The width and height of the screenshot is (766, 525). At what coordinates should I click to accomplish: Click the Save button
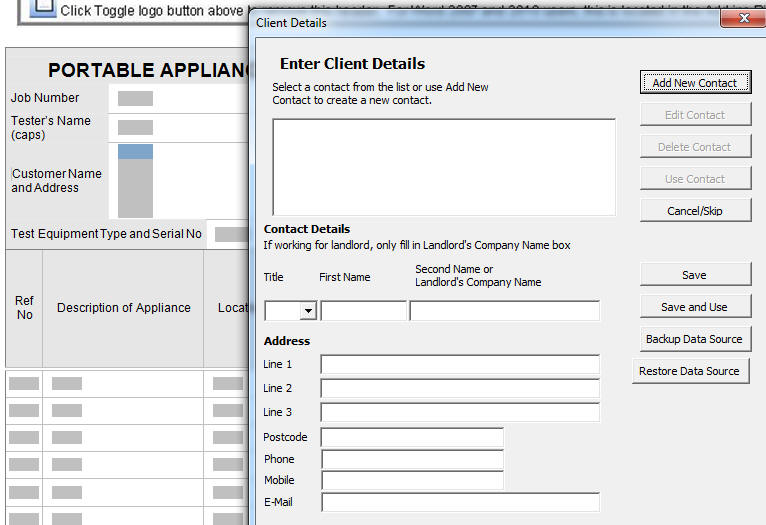click(694, 275)
